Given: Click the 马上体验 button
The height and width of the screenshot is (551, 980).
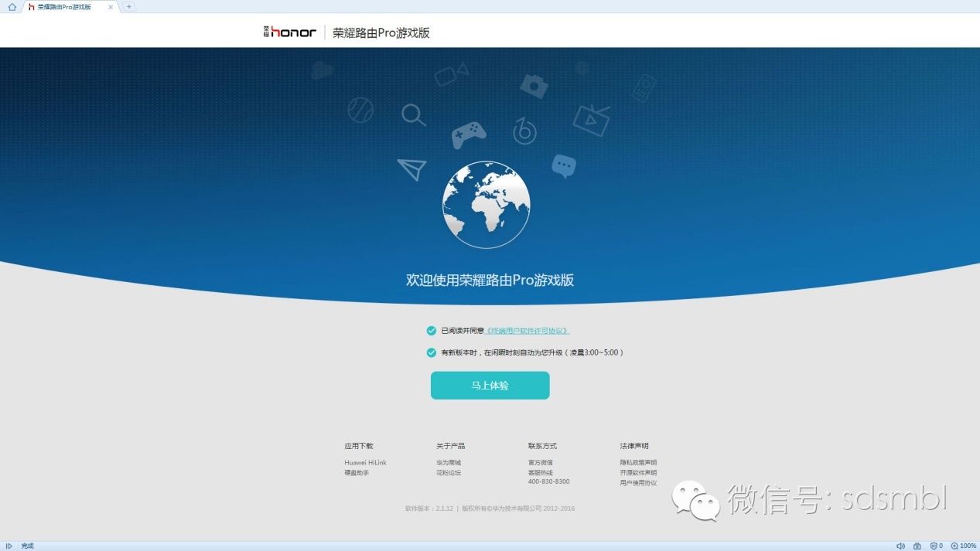Looking at the screenshot, I should pos(490,386).
